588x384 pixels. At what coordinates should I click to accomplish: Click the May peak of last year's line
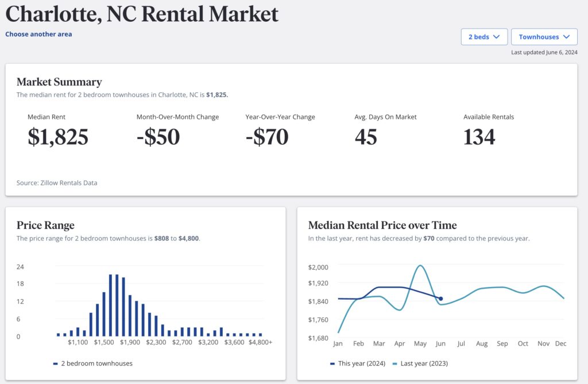tap(421, 266)
